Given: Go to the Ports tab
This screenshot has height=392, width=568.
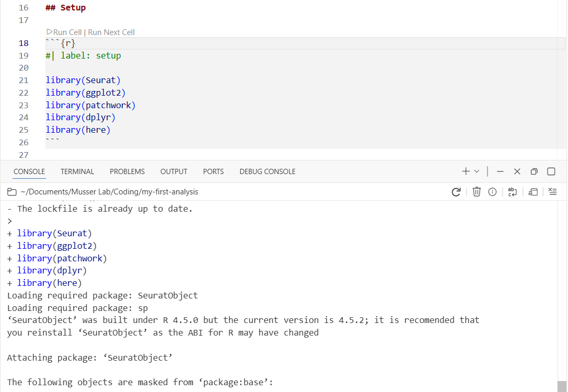Looking at the screenshot, I should click(213, 171).
